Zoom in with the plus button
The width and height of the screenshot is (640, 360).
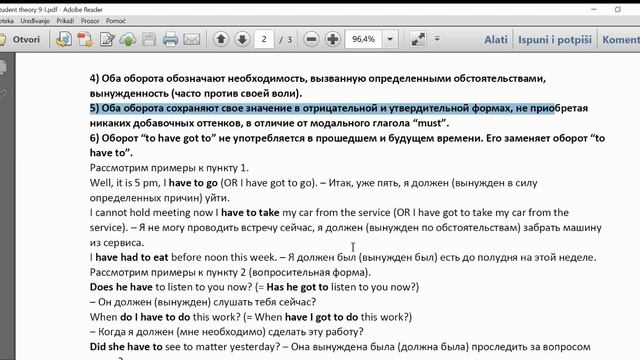pyautogui.click(x=333, y=39)
